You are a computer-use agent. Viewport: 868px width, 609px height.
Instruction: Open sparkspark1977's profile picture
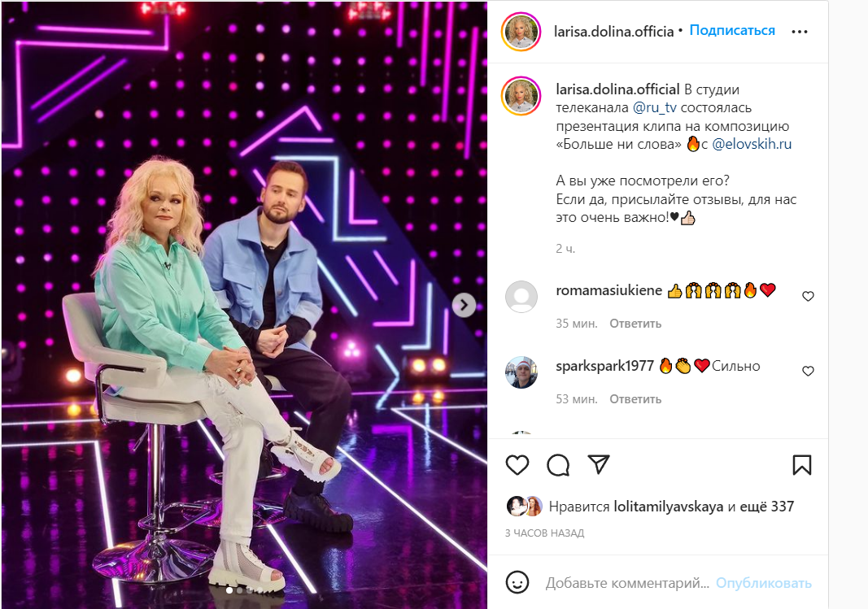click(x=521, y=372)
